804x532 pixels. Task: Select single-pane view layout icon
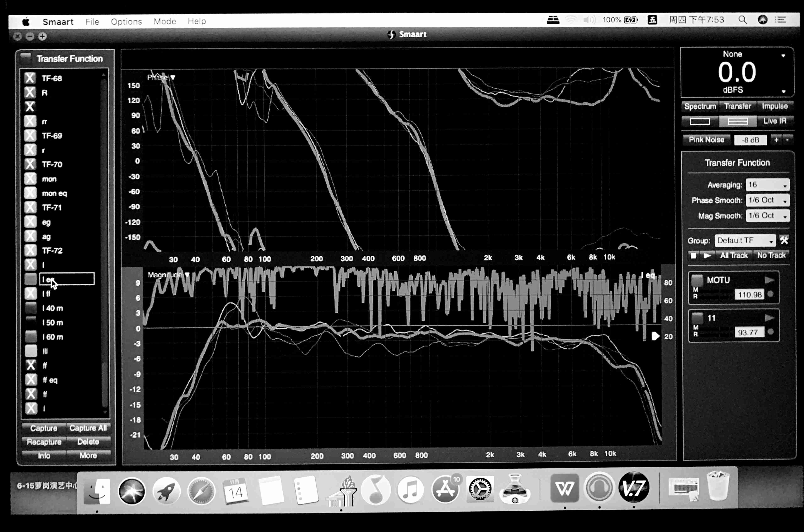pyautogui.click(x=700, y=121)
